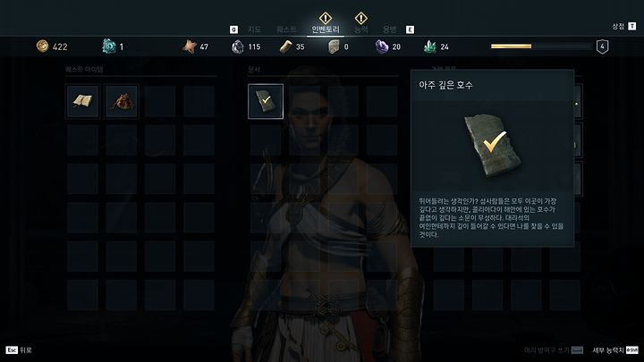Select the brown pouch quest item
The height and width of the screenshot is (362, 644).
122,101
